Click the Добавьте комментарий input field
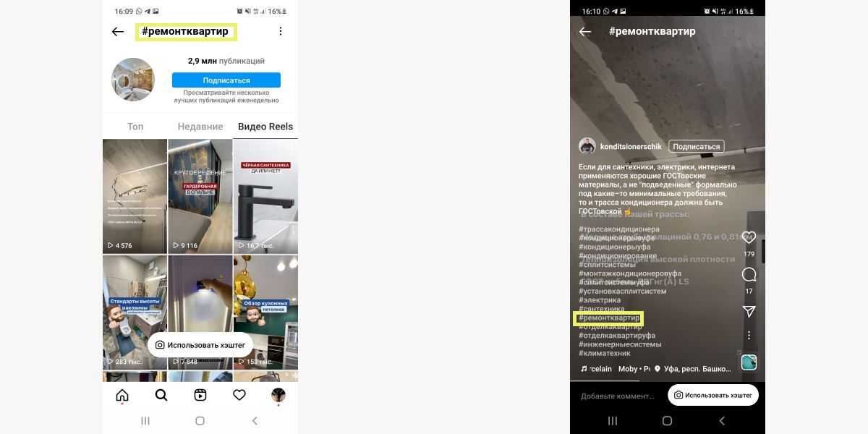 coord(618,396)
